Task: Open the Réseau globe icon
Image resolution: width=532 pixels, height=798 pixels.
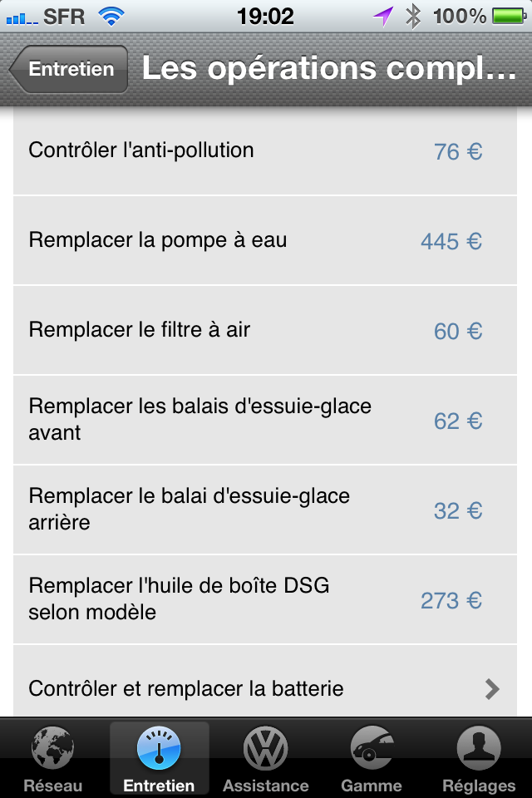Action: 52,748
